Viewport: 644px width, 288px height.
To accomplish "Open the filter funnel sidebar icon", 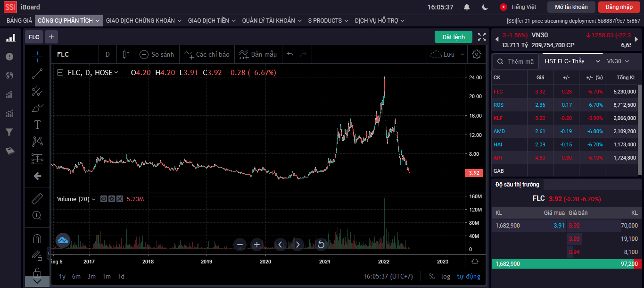I will (9, 132).
